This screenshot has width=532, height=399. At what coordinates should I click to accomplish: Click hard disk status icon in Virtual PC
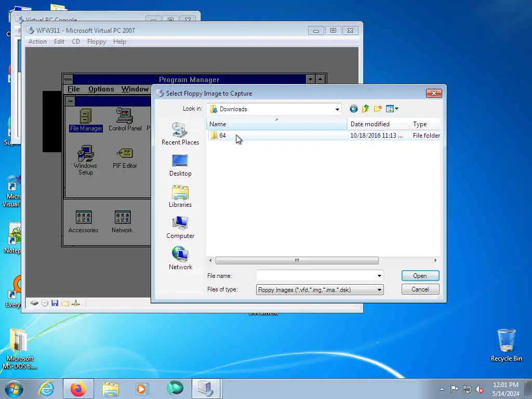[34, 303]
